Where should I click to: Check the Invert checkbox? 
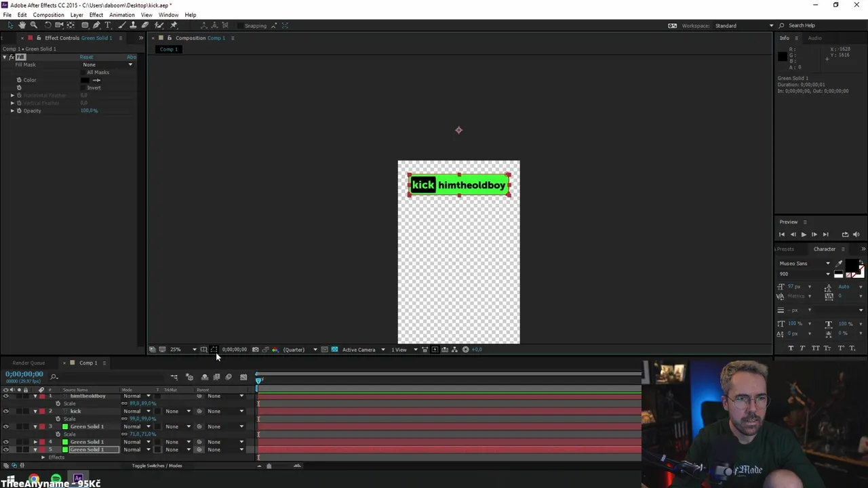pos(83,87)
